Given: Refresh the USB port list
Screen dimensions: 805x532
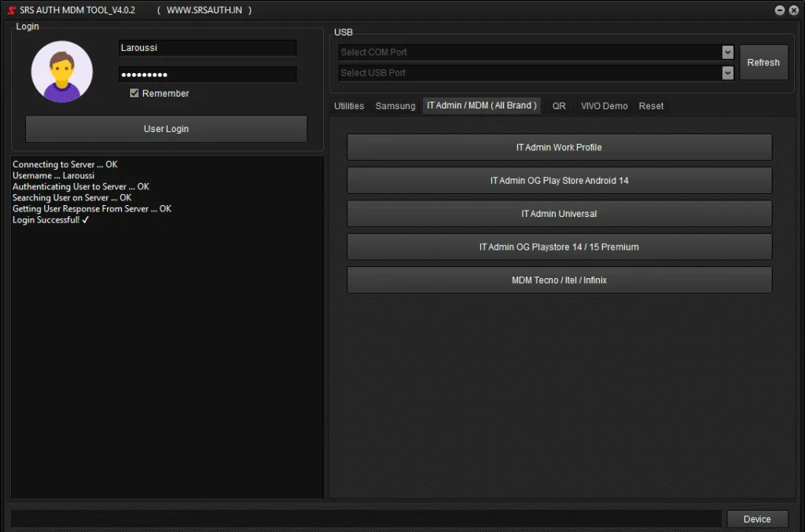Looking at the screenshot, I should pyautogui.click(x=763, y=63).
